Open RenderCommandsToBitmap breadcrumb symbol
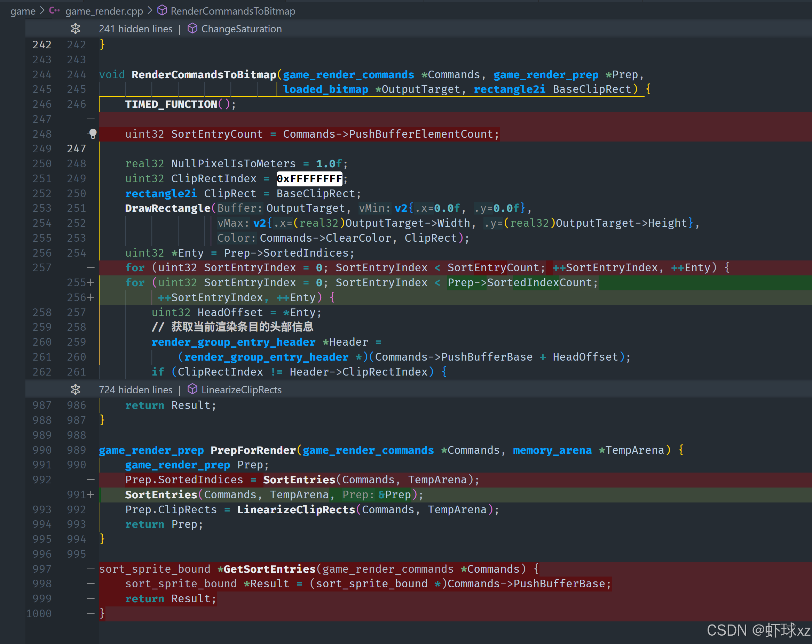 (x=233, y=11)
